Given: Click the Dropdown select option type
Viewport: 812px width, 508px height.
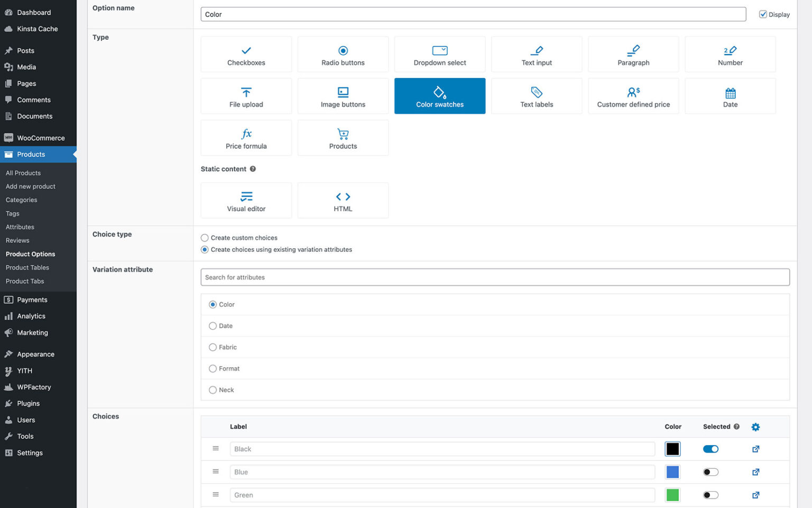Looking at the screenshot, I should [x=439, y=54].
